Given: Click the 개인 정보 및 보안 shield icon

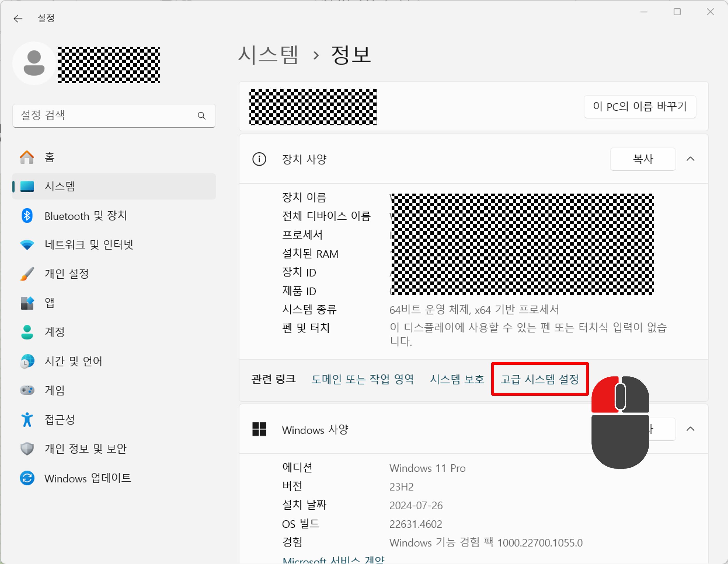Looking at the screenshot, I should (27, 449).
